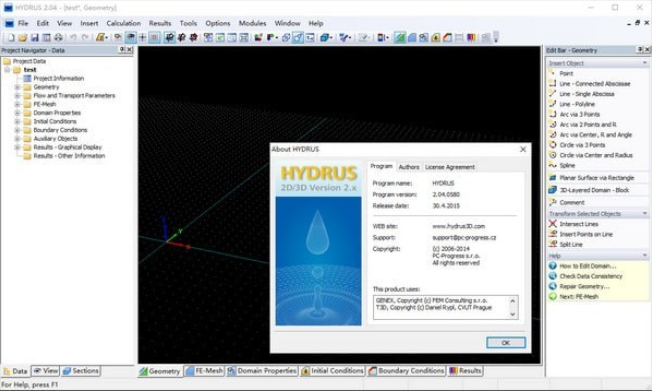Switch to FE-Mesh view tab
This screenshot has height=392, width=652.
(x=204, y=371)
